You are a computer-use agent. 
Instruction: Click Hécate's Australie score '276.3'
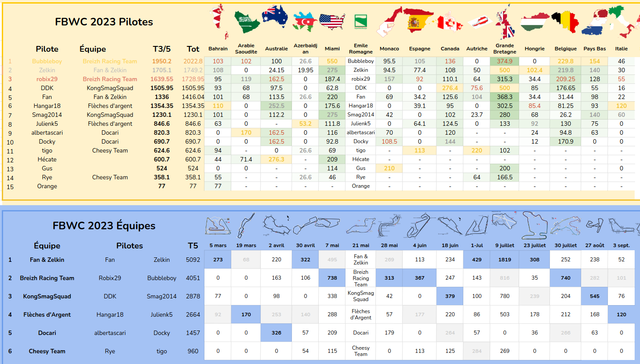pos(276,159)
